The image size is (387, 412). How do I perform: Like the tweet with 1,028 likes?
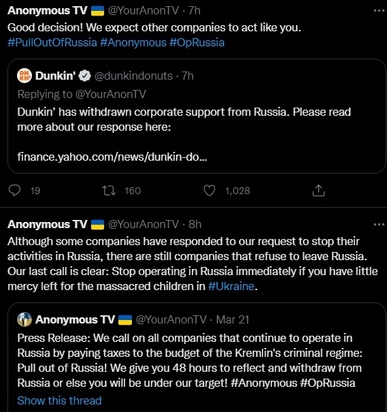click(x=209, y=190)
